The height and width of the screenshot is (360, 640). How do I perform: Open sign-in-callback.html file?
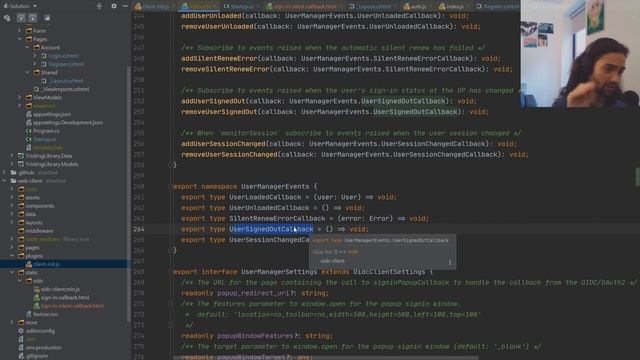pos(64,298)
